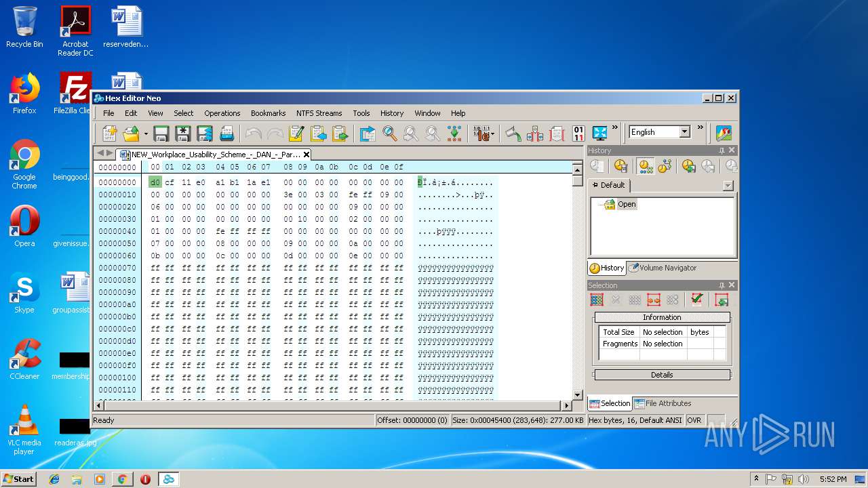
Task: Click the Open file folder icon
Action: coord(132,133)
